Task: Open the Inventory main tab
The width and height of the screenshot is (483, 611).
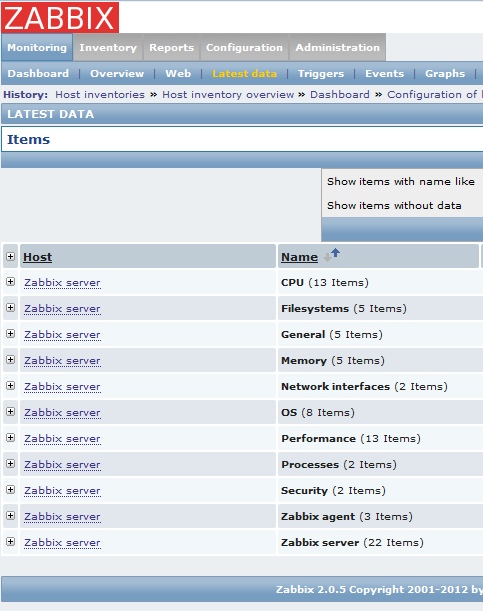Action: coord(108,48)
